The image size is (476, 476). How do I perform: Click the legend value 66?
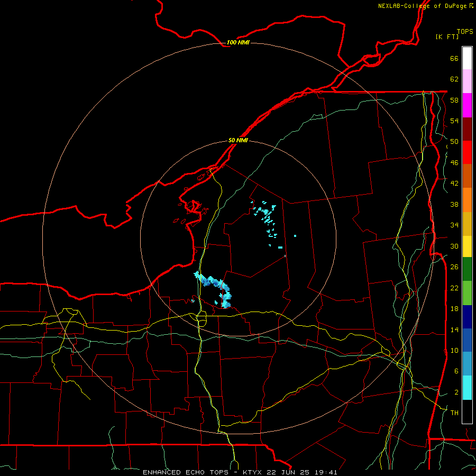[x=454, y=58]
